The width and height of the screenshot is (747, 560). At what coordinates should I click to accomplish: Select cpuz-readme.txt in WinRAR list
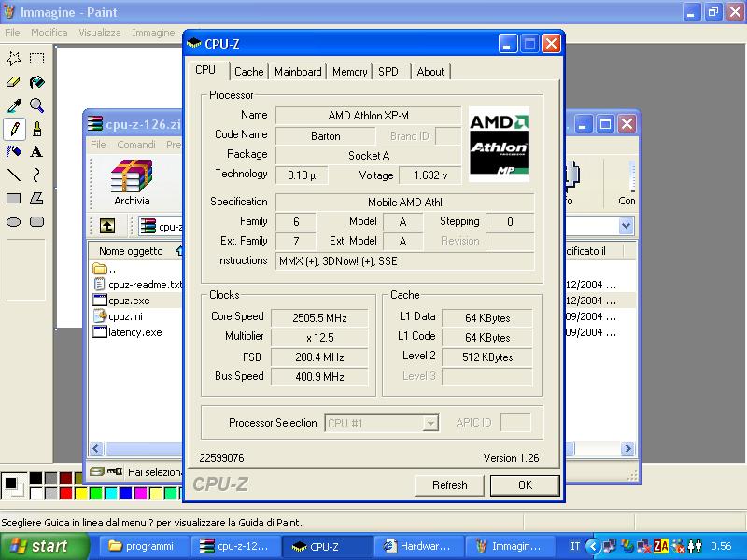pos(137,285)
